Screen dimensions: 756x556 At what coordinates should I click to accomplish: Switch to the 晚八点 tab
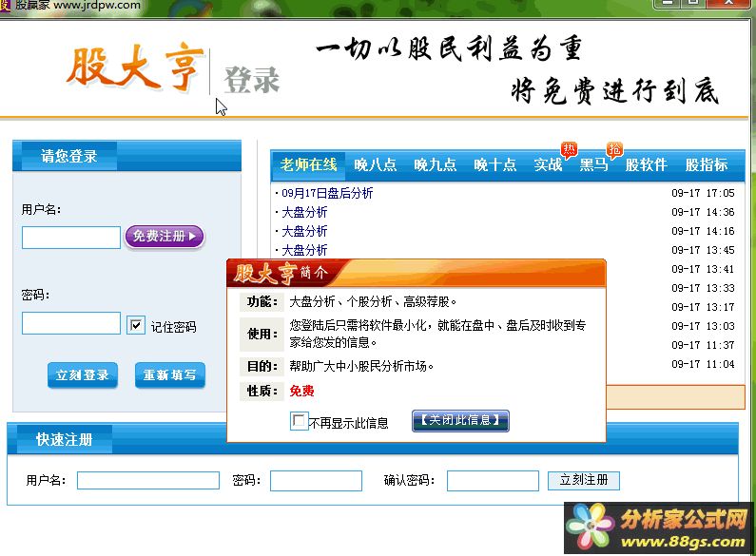pos(375,164)
